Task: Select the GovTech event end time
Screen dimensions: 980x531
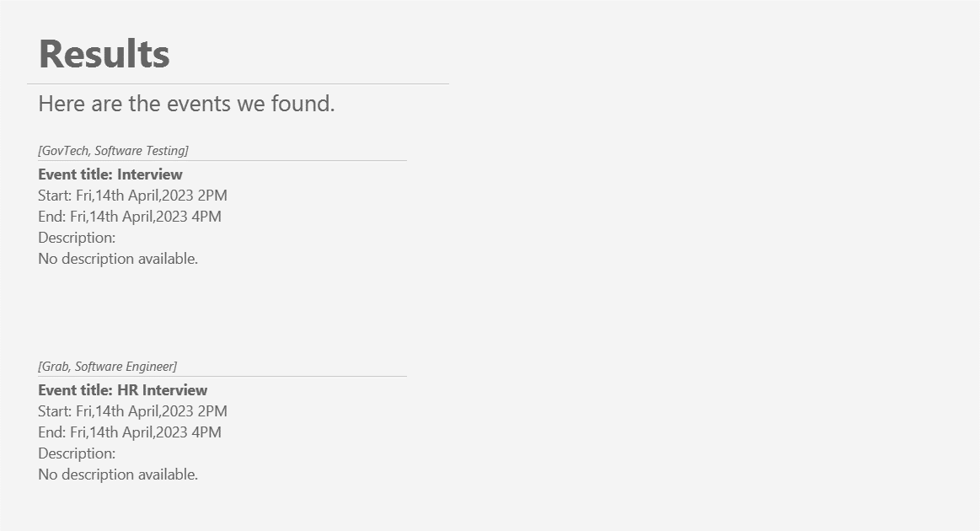Action: (130, 217)
